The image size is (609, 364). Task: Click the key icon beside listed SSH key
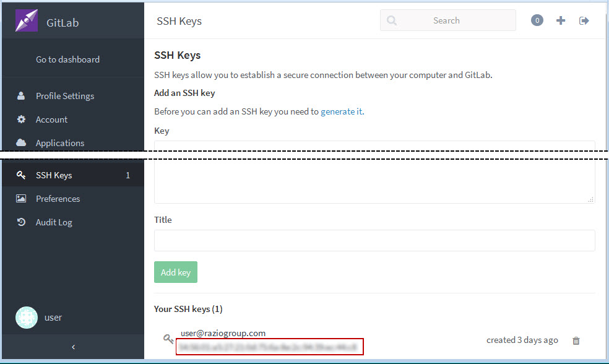click(168, 339)
